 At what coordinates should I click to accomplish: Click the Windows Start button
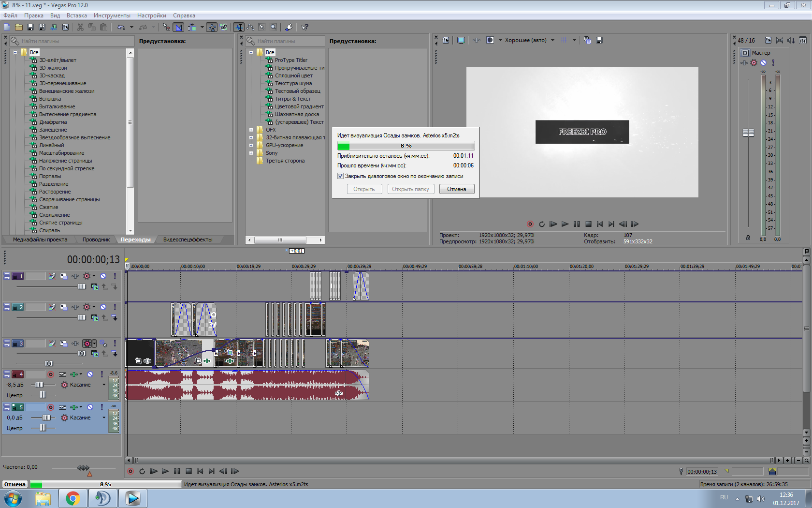click(x=13, y=498)
